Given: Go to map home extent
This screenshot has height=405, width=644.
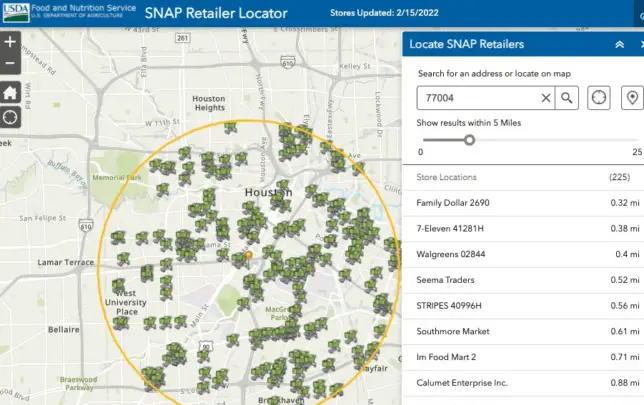Looking at the screenshot, I should click(10, 92).
